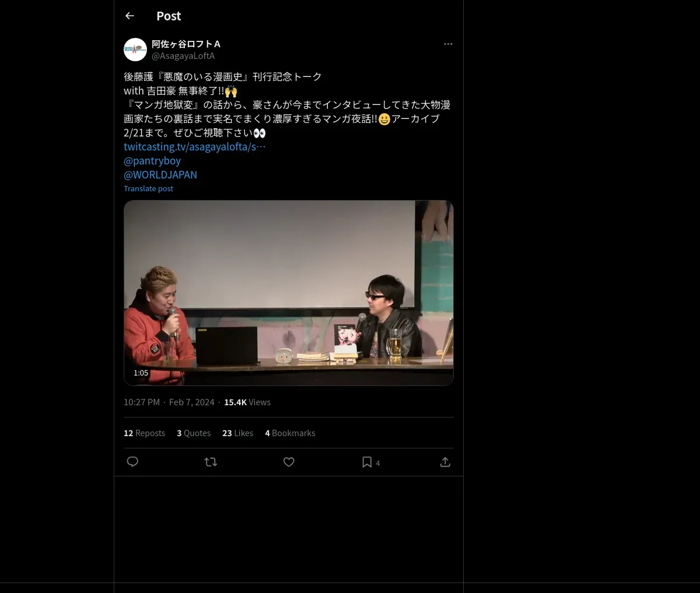This screenshot has width=700, height=593.
Task: View the 3 Quotes list
Action: click(194, 433)
